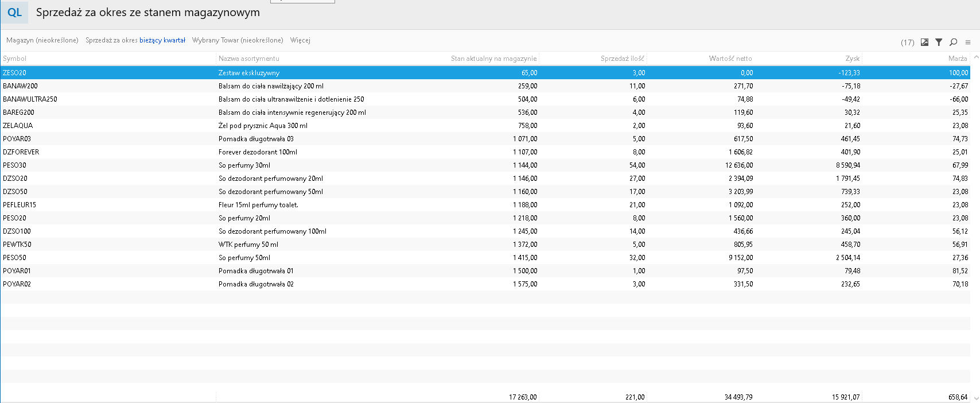Open the hamburger menu icon
This screenshot has height=403, width=980.
[x=968, y=42]
